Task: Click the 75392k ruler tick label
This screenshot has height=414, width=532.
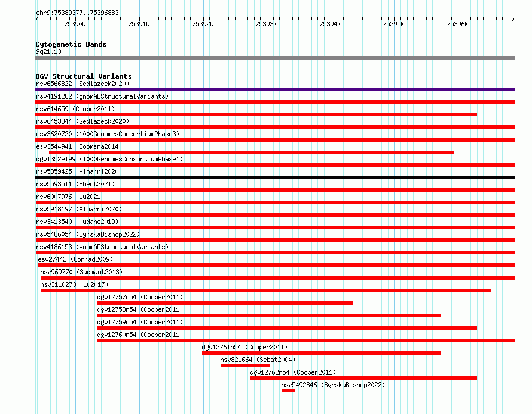Action: pos(203,24)
